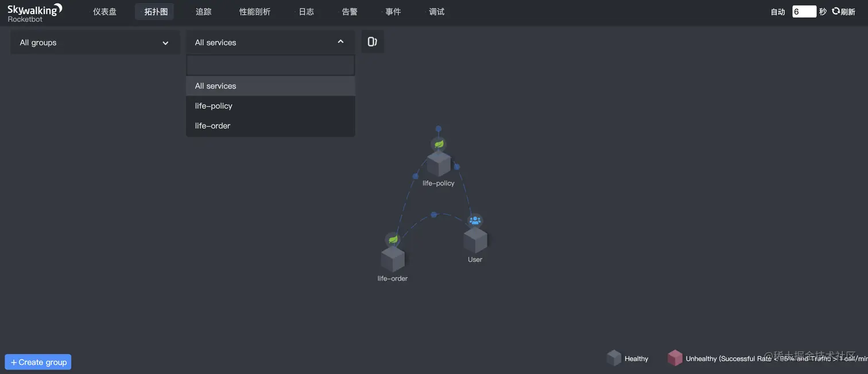The image size is (868, 374).
Task: Click the topology view toggle icon
Action: (x=373, y=41)
